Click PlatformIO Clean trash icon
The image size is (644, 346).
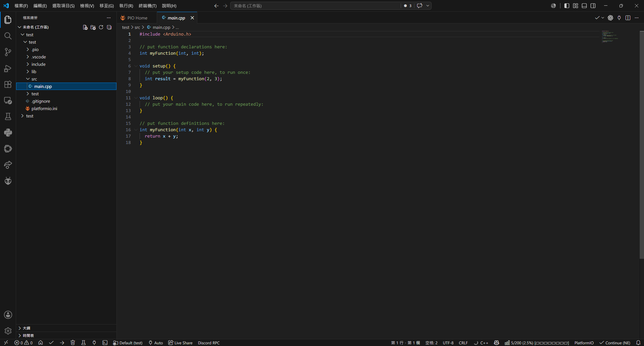pos(73,343)
